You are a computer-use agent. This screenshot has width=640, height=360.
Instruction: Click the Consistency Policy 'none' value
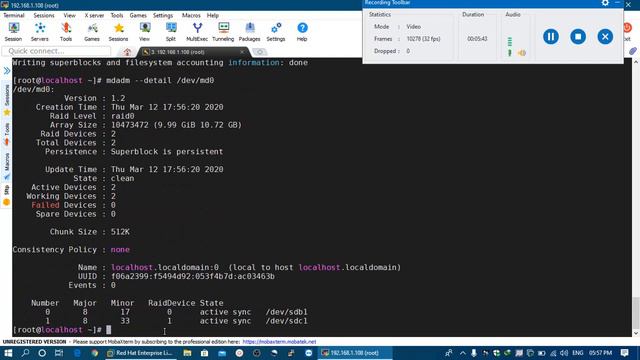coord(120,249)
